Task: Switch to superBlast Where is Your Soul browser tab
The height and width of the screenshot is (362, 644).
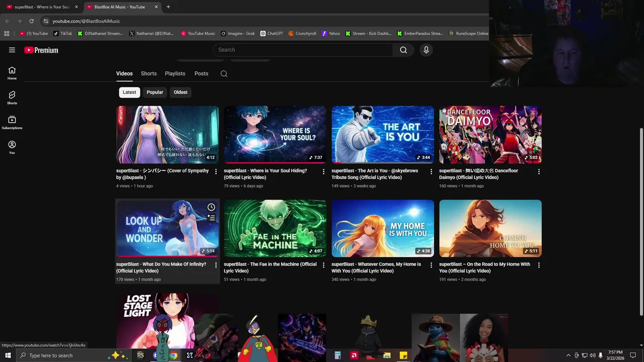Action: click(x=42, y=7)
